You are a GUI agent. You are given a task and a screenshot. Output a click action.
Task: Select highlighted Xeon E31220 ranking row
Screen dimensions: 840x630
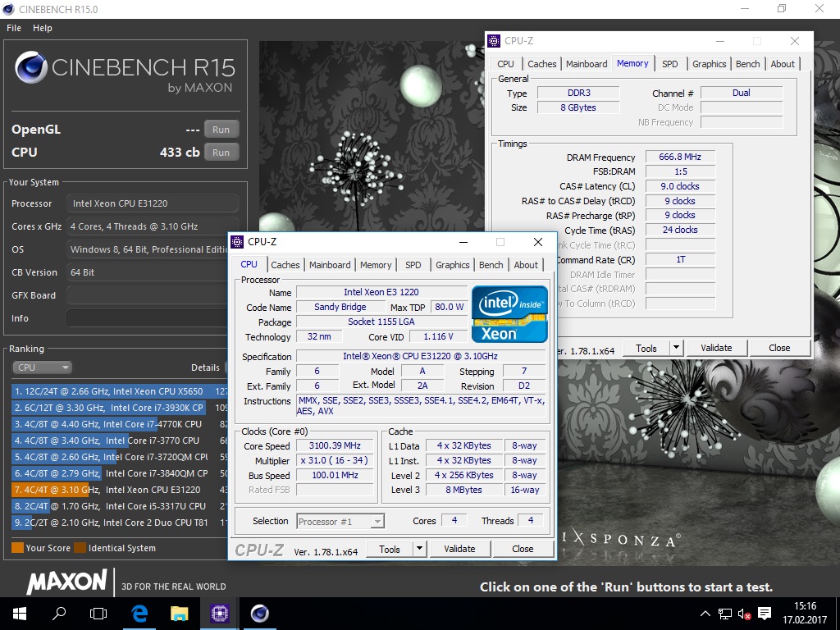click(119, 490)
